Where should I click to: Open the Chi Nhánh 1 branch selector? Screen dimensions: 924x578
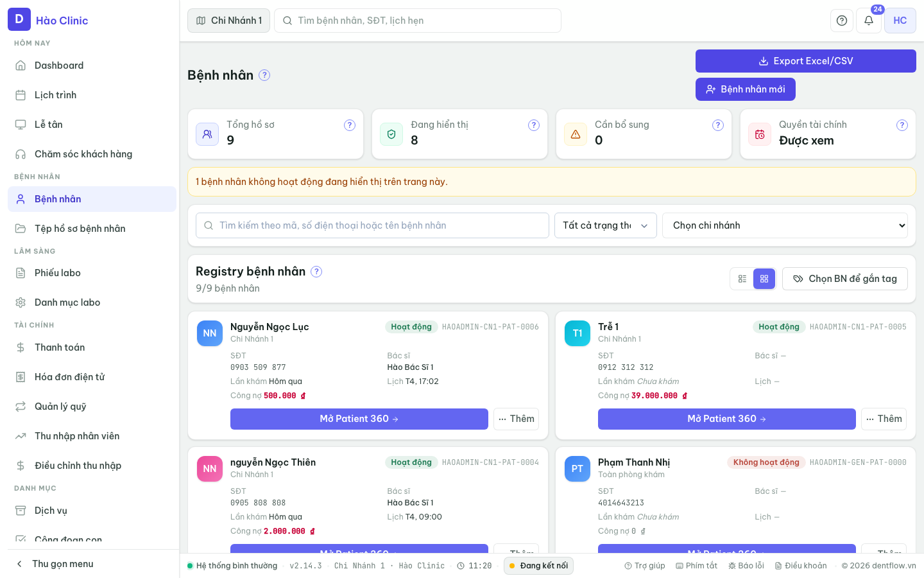[228, 21]
